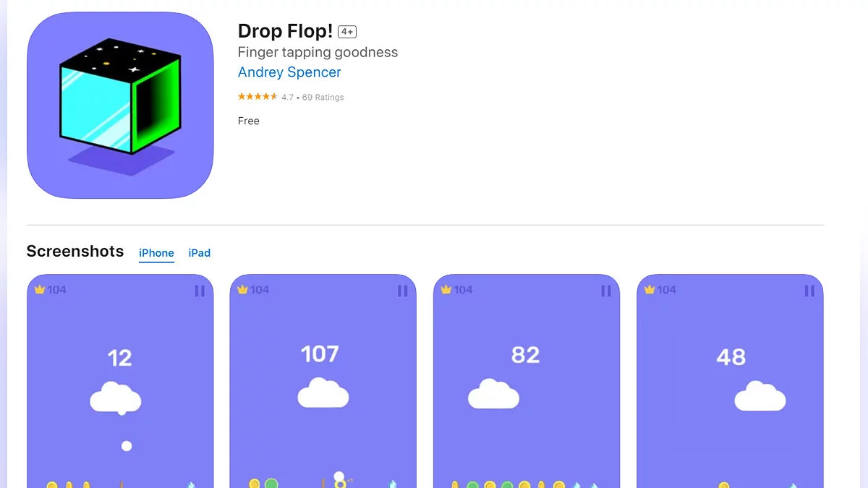This screenshot has height=488, width=868.
Task: Open the second screenshot showing score 107
Action: (x=323, y=381)
